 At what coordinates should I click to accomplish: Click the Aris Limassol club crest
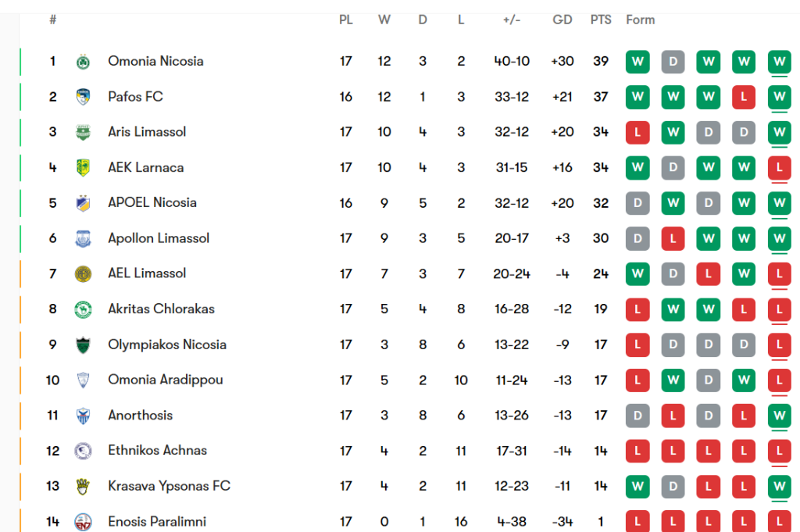pyautogui.click(x=83, y=132)
